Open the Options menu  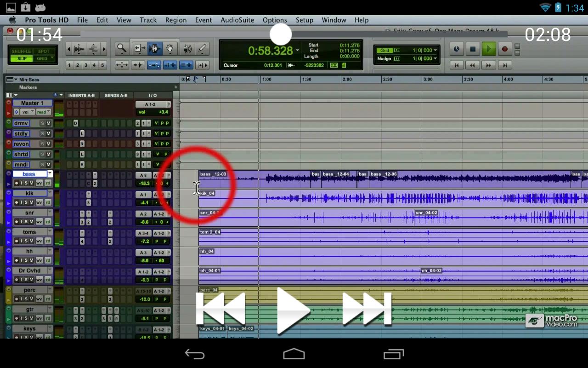tap(275, 20)
